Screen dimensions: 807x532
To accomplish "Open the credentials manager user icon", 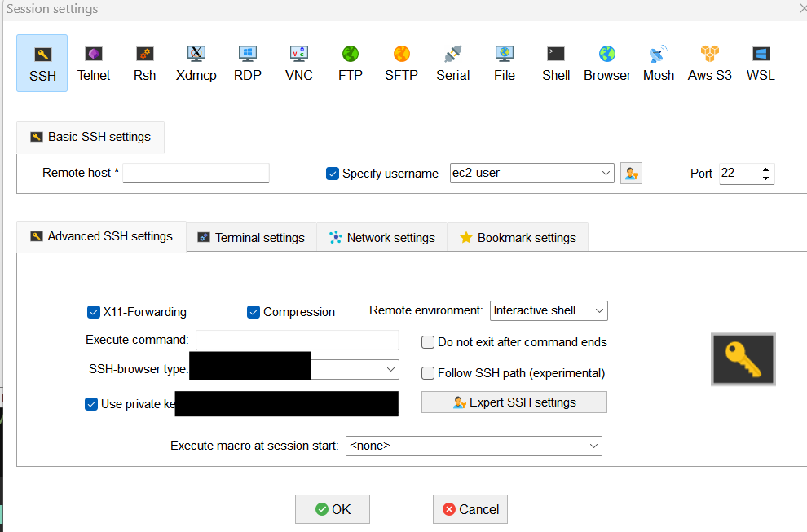I will click(631, 174).
